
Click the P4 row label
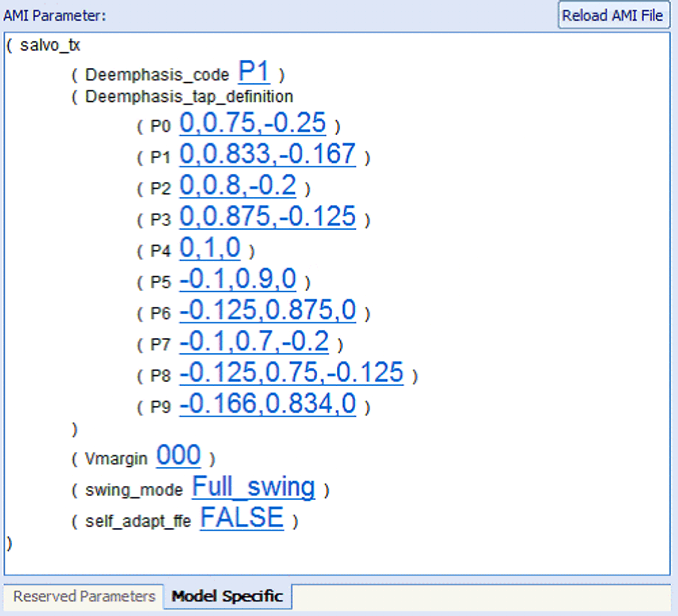160,251
